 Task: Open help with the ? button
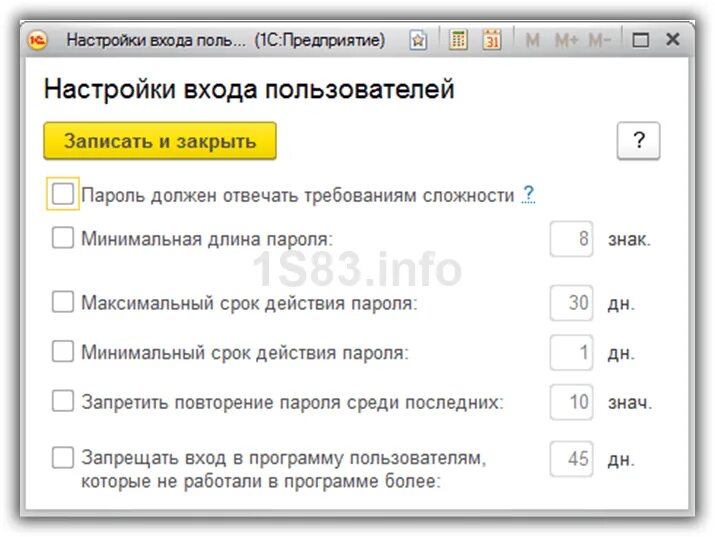coord(638,140)
